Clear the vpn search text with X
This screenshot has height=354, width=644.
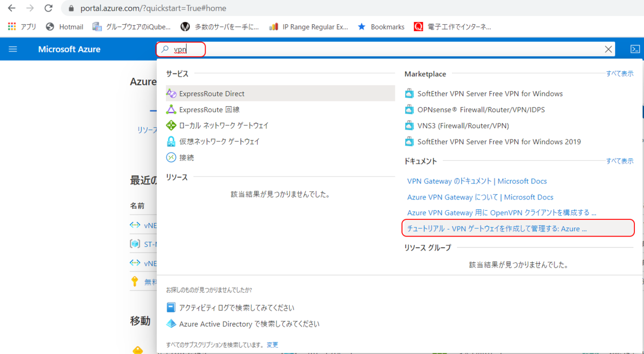609,49
